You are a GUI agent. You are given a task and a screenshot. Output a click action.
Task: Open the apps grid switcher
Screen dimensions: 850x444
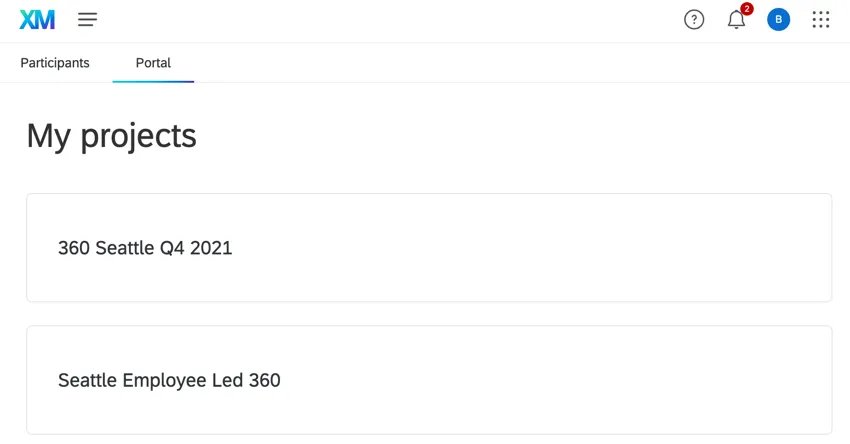[821, 19]
